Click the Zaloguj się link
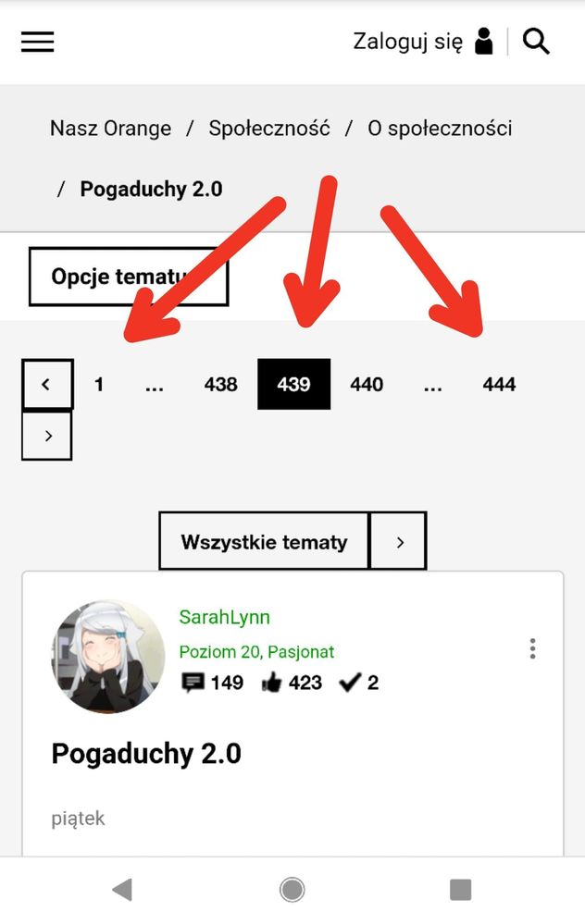The image size is (585, 924). [407, 43]
